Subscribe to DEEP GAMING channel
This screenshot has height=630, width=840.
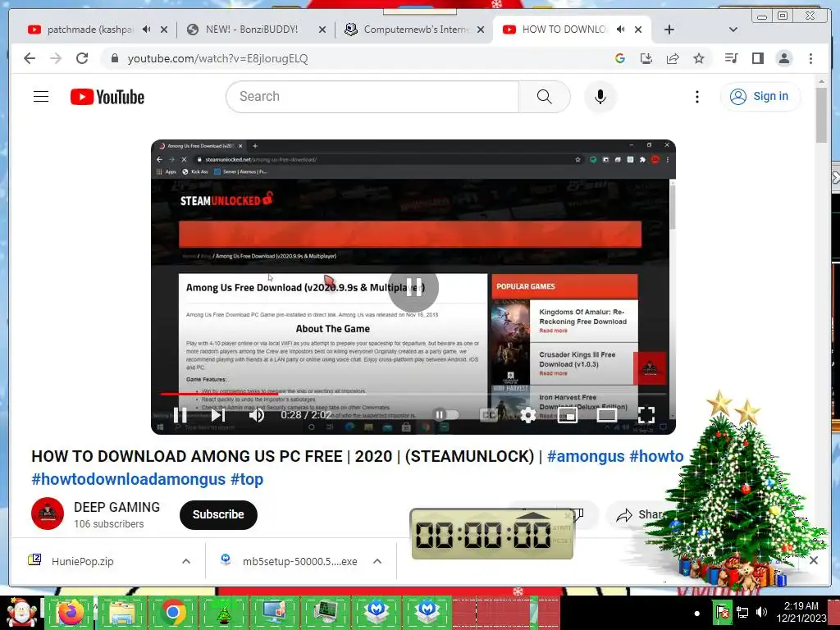point(218,515)
